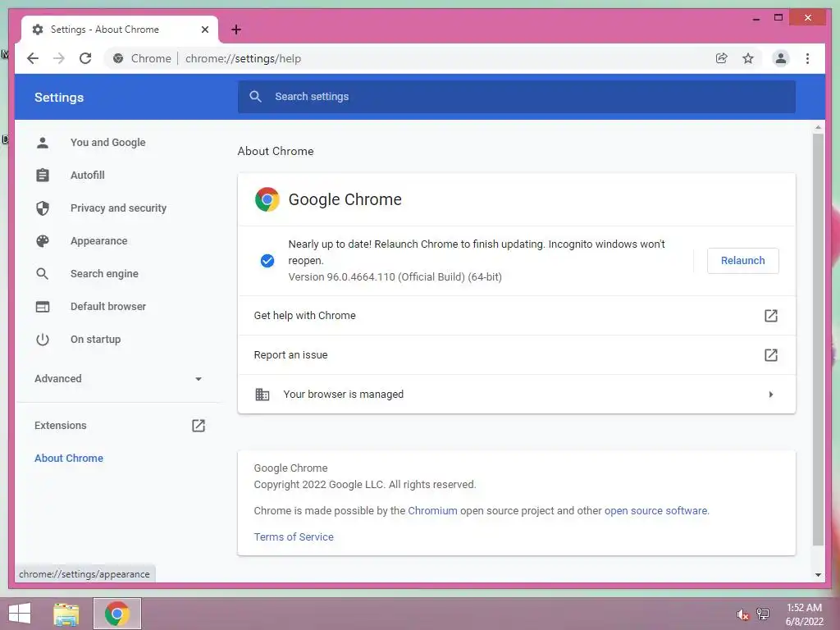Image resolution: width=840 pixels, height=630 pixels.
Task: Bookmark this tab with the star icon
Action: pyautogui.click(x=748, y=58)
